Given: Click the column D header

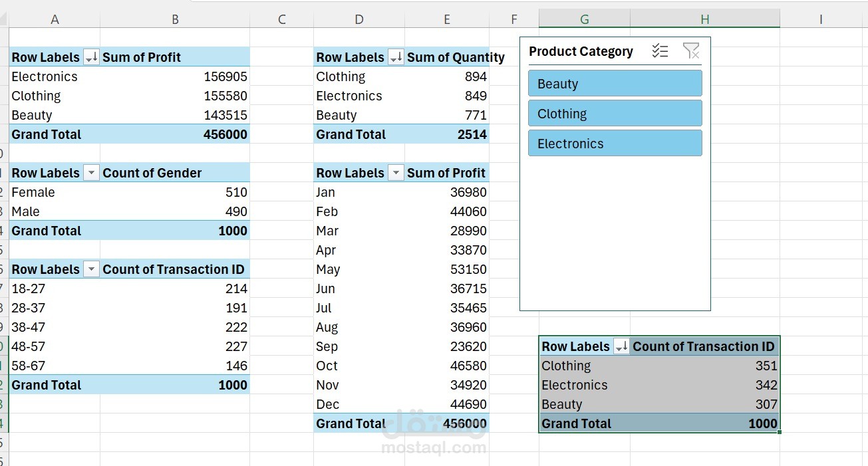Looking at the screenshot, I should (x=359, y=19).
